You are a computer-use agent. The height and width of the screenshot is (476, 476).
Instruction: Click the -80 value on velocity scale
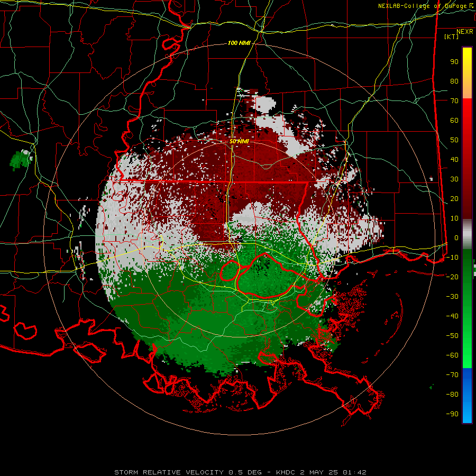452,395
